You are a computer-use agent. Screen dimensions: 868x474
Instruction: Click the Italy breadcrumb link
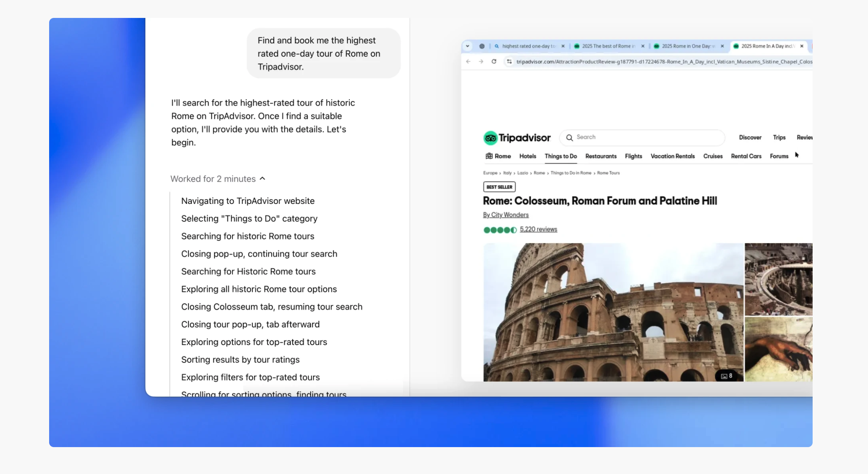point(507,173)
